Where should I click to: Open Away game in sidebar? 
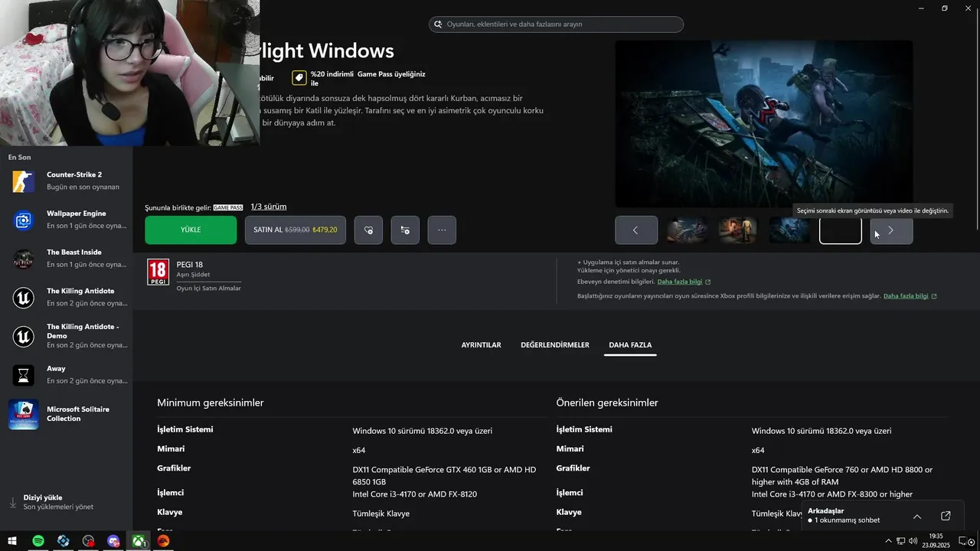point(67,375)
